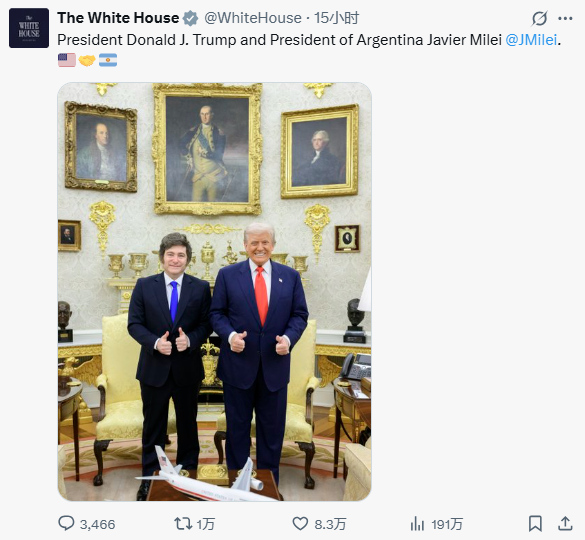585x540 pixels.
Task: Open the three-dot more options menu
Action: point(565,18)
